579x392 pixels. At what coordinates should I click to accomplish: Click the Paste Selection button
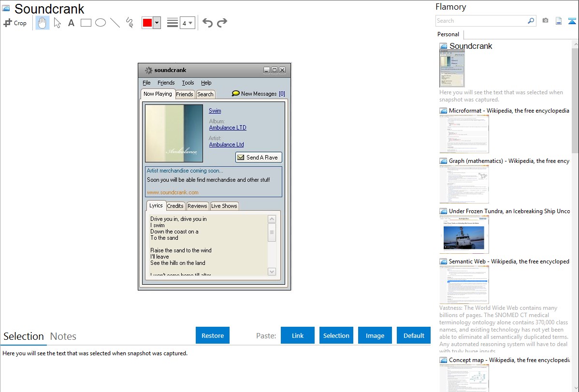(336, 335)
